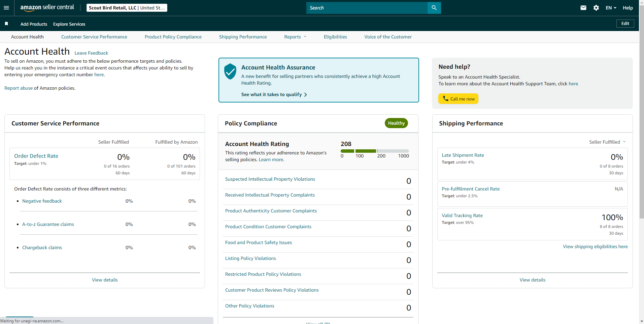Click the Account Health Rating value 208

pos(346,144)
